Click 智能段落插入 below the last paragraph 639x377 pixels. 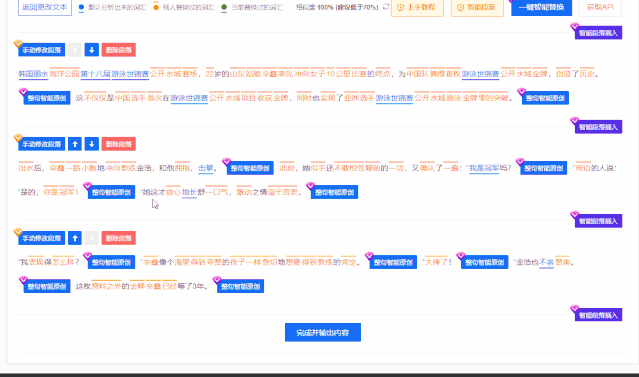[x=598, y=315]
